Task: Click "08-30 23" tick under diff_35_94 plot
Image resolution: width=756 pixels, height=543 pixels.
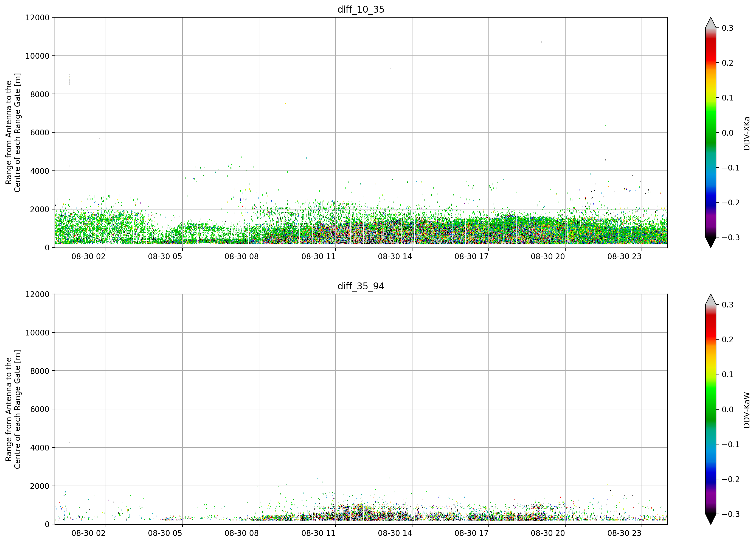Action: [x=624, y=533]
